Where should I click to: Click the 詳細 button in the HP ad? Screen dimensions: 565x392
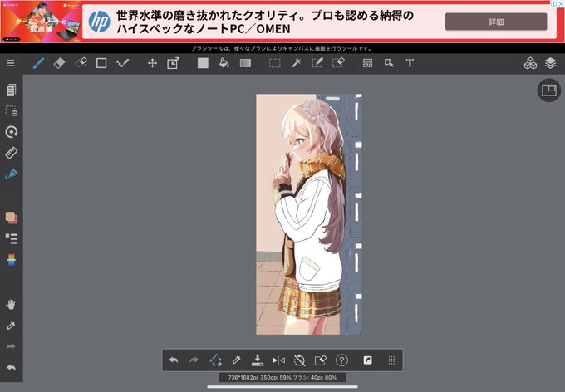tap(496, 22)
